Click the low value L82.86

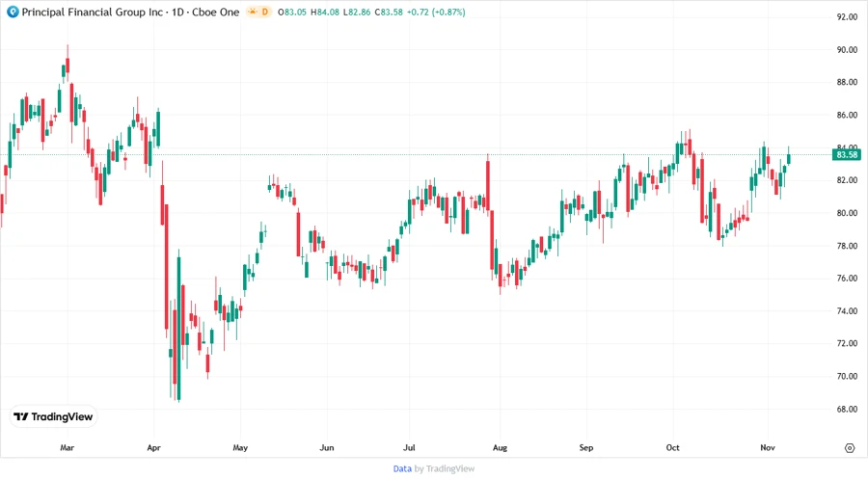pos(357,12)
